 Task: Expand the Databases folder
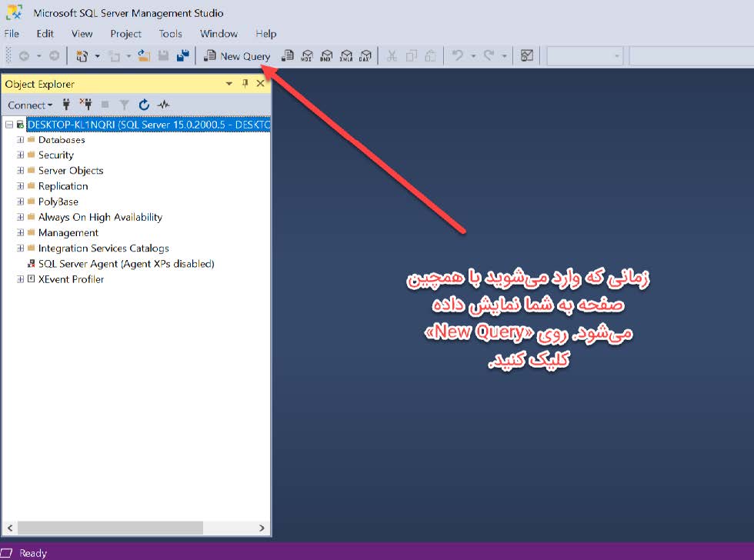click(x=20, y=140)
